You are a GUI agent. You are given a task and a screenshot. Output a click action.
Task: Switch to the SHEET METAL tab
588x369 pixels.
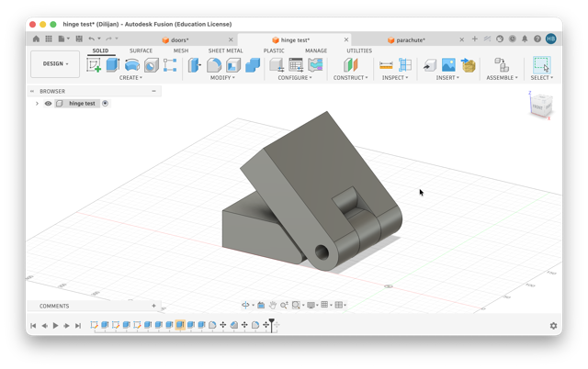tap(225, 50)
